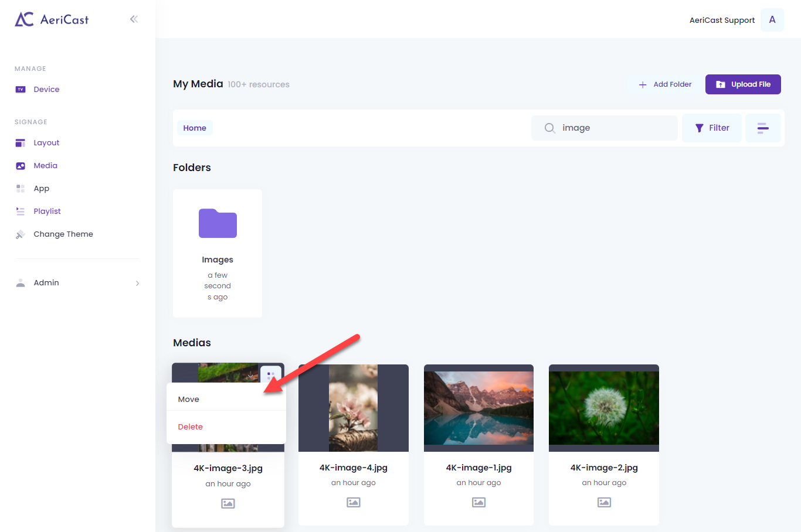Click the search magnifier icon
Viewport: 801px width, 532px height.
(549, 128)
